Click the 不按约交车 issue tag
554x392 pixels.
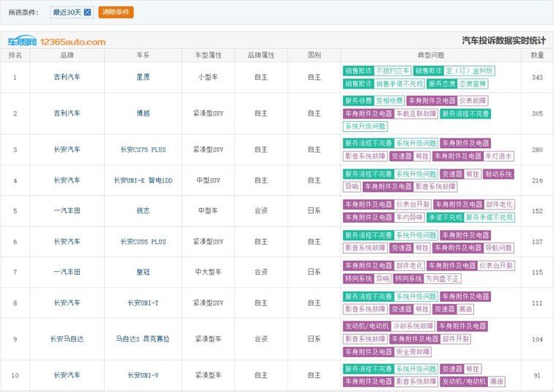click(393, 71)
